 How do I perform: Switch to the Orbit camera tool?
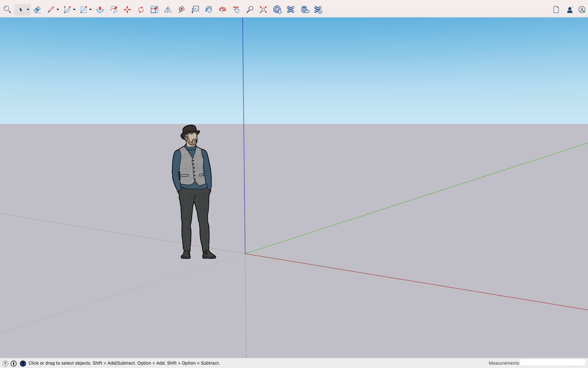(223, 10)
